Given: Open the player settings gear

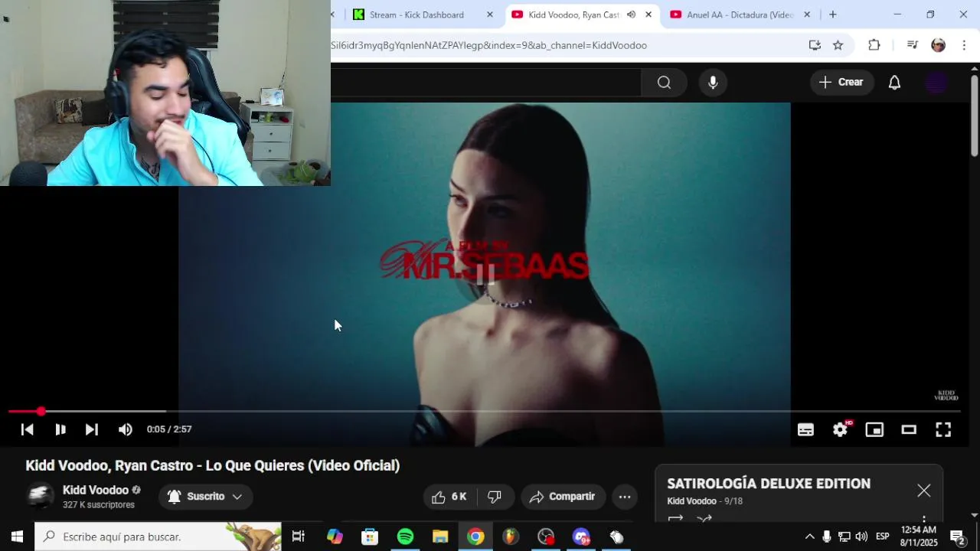Looking at the screenshot, I should coord(840,429).
